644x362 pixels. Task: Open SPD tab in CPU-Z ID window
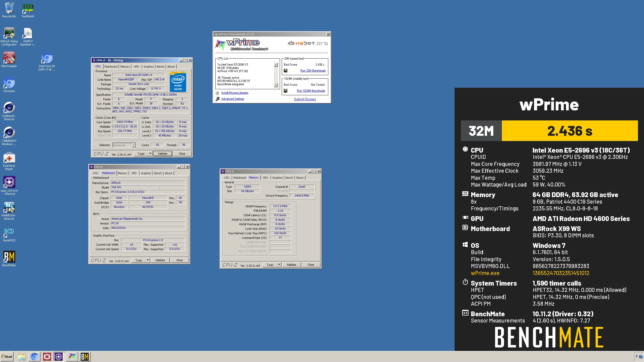136,67
